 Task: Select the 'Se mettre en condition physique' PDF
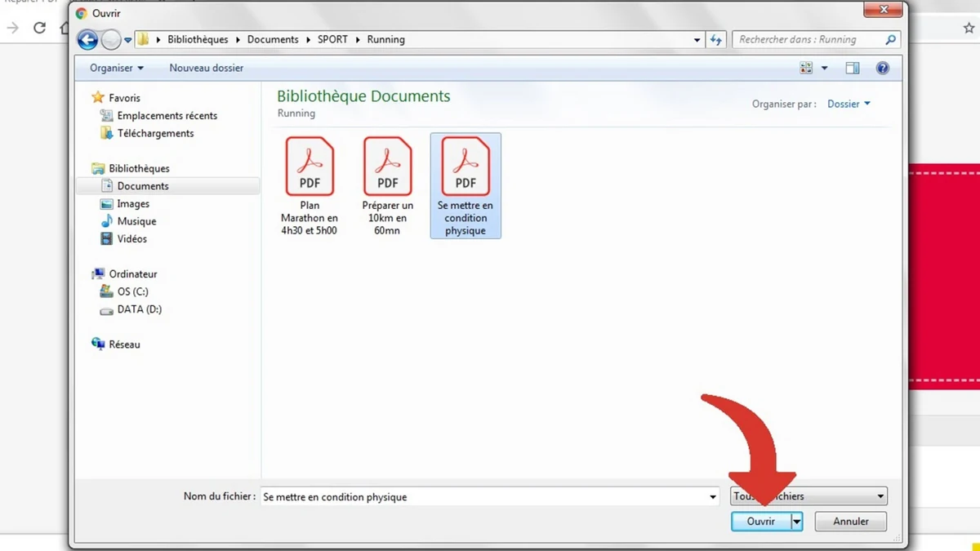[465, 167]
